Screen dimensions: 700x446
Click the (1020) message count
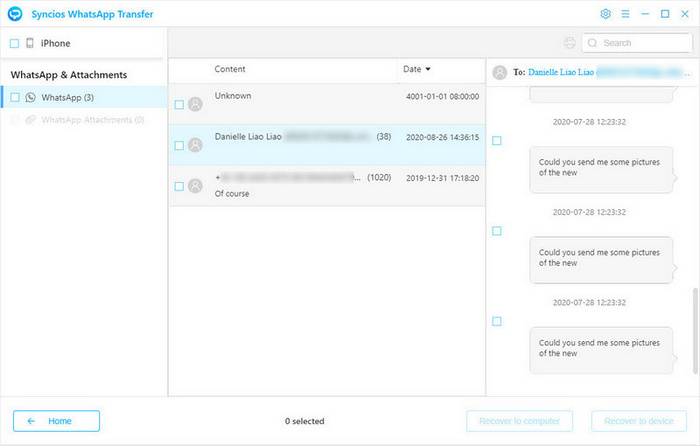[379, 178]
